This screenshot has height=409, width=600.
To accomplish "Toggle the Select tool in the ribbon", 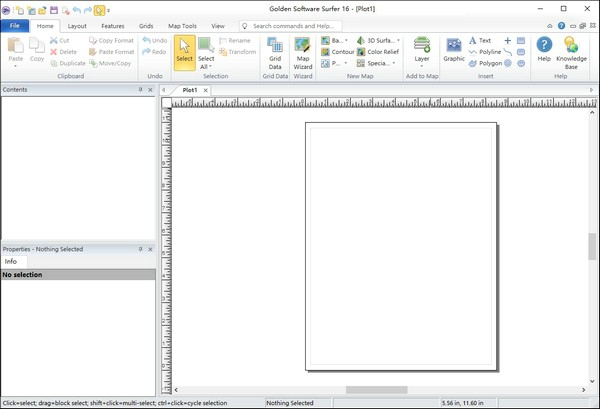I will click(184, 51).
